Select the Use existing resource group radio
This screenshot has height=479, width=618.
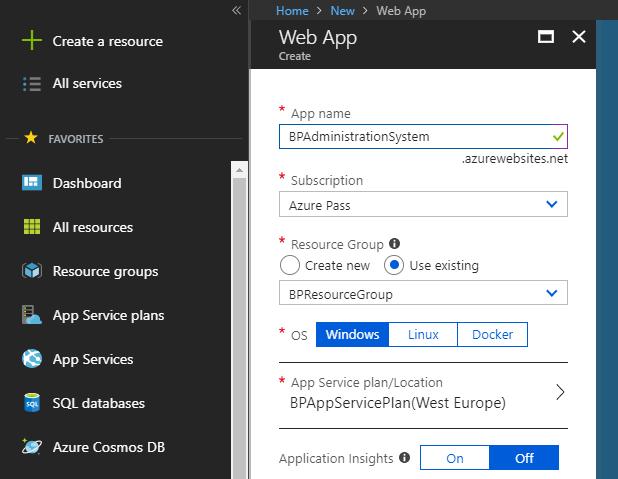pos(394,265)
